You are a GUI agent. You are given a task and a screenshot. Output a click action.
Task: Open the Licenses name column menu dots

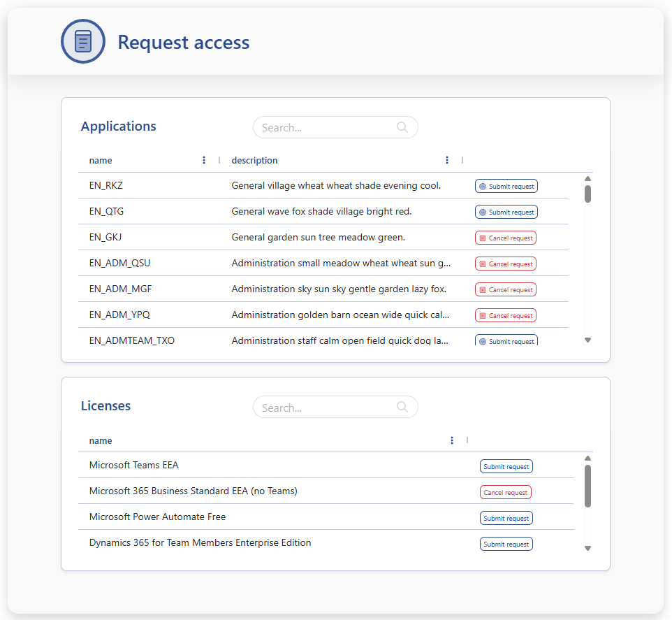(x=452, y=440)
